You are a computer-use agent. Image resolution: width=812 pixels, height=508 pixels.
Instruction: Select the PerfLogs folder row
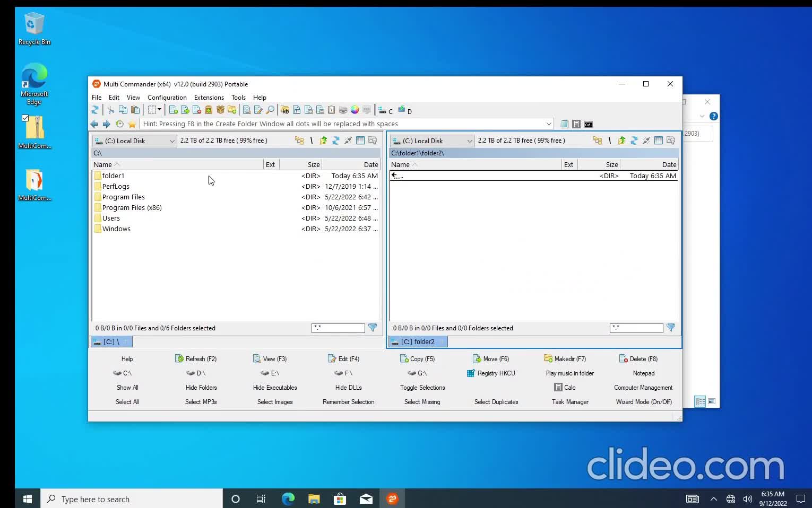coord(236,186)
